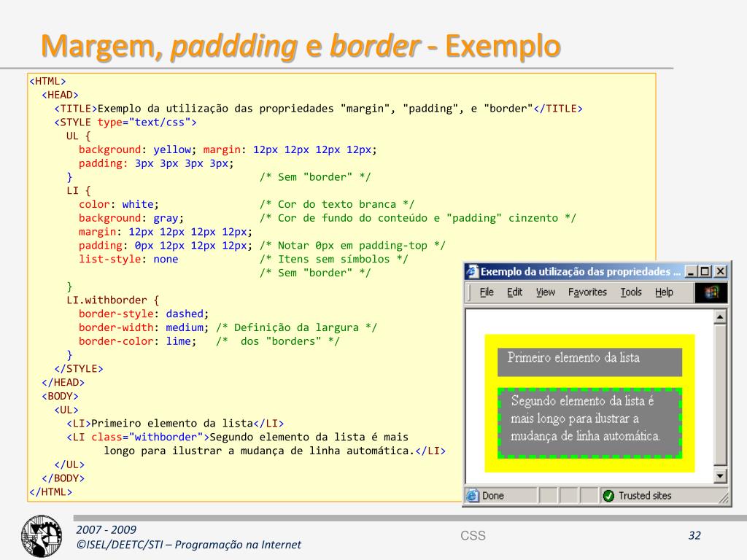The image size is (747, 560).
Task: Click the status bar resize grip
Action: [x=724, y=497]
